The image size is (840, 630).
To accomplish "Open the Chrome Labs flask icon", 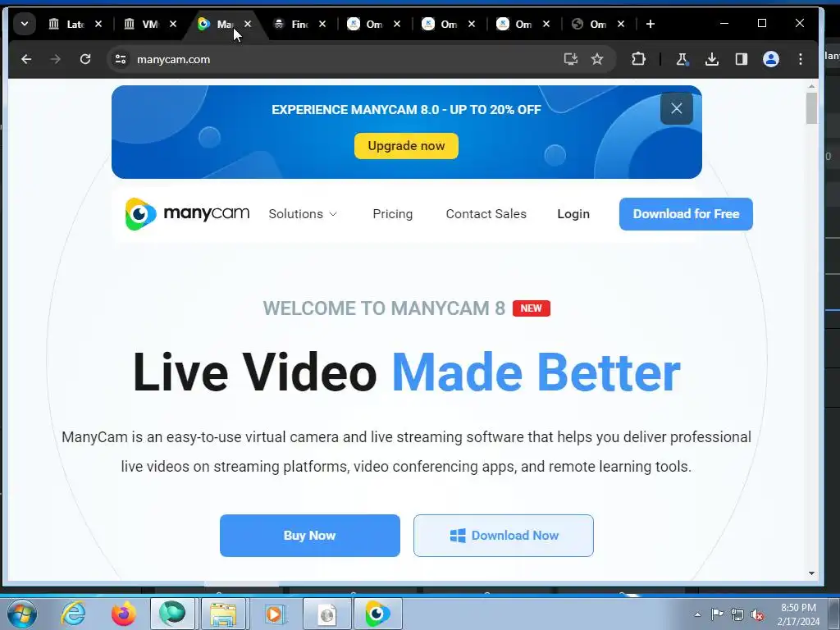I will [x=682, y=59].
